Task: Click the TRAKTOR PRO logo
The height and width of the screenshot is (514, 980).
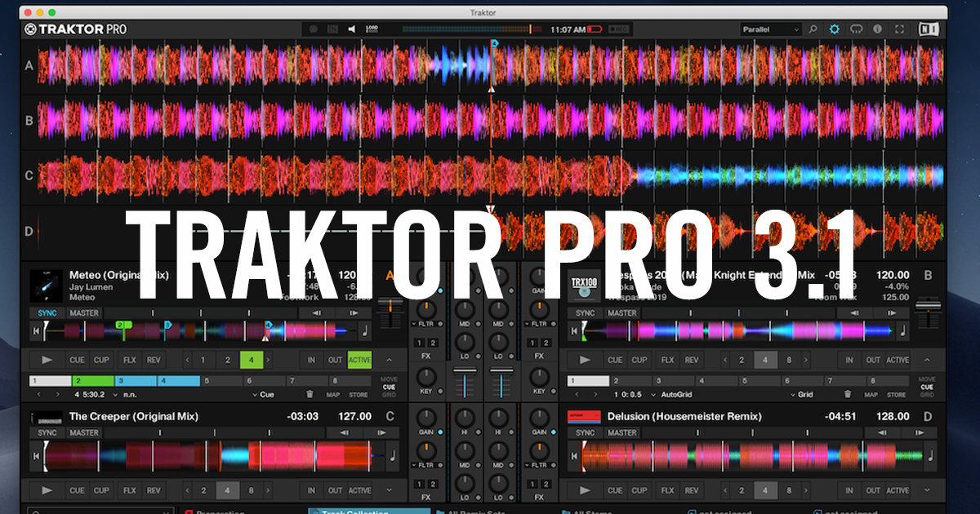Action: (x=75, y=29)
